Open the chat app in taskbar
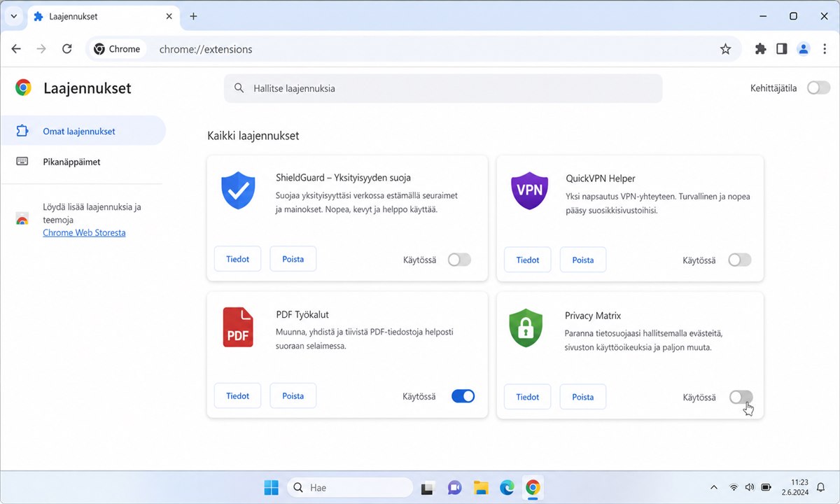 454,487
